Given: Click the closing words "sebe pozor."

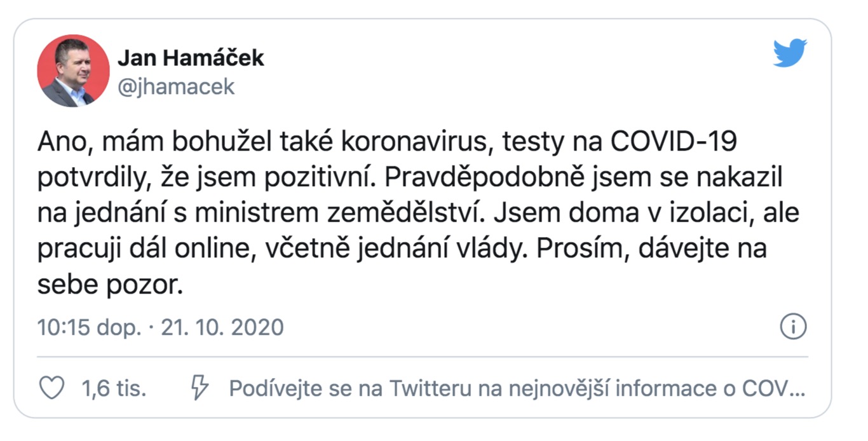Looking at the screenshot, I should (x=110, y=285).
